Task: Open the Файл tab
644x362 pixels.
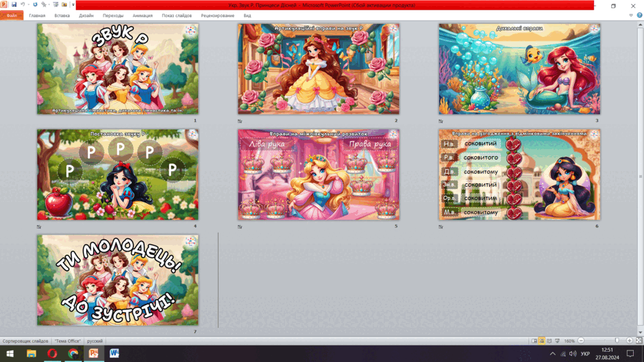Action: click(x=12, y=16)
